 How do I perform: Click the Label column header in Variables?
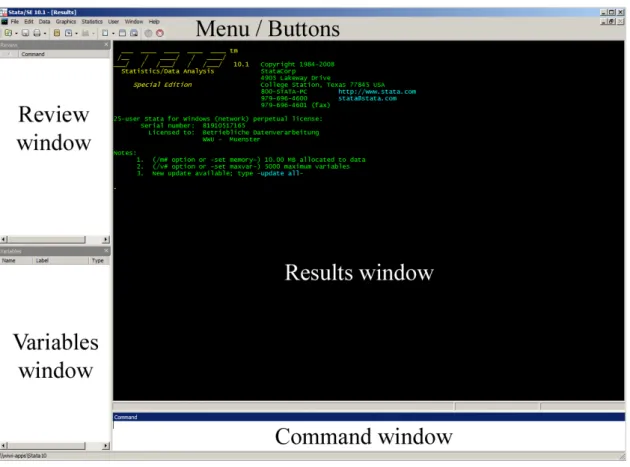pos(60,260)
